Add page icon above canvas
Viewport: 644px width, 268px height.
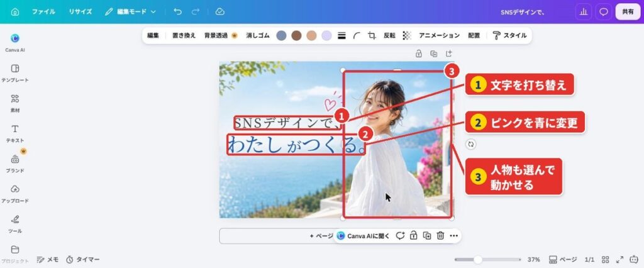point(449,53)
